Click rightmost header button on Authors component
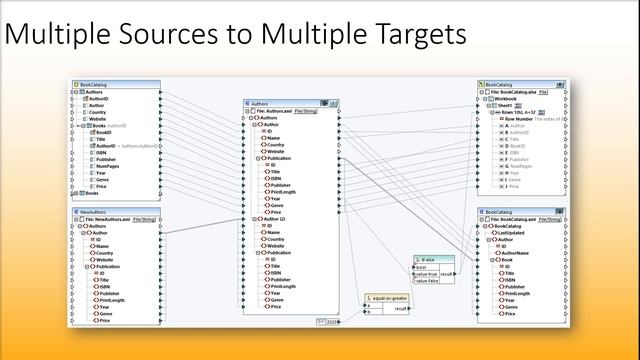The height and width of the screenshot is (360, 640). click(334, 104)
